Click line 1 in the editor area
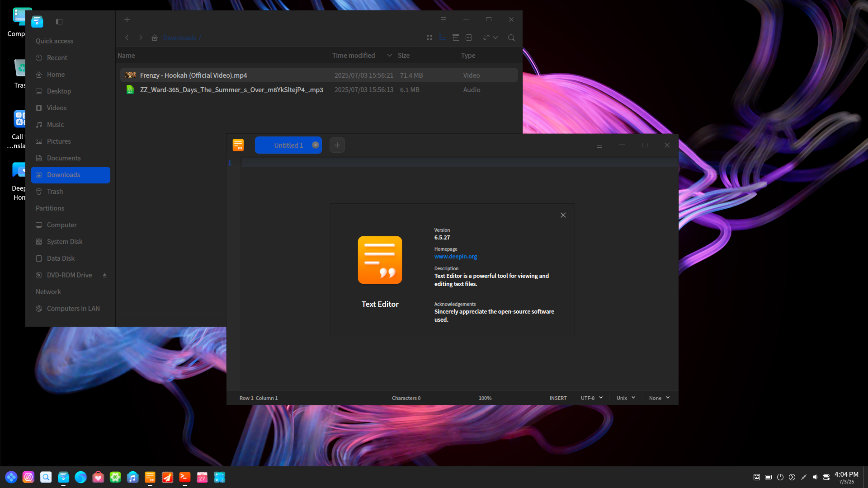This screenshot has height=488, width=868. click(459, 163)
